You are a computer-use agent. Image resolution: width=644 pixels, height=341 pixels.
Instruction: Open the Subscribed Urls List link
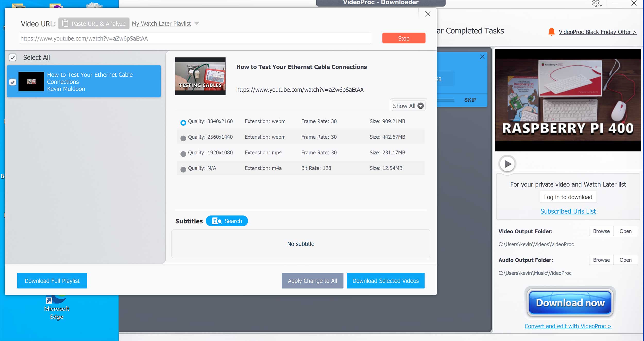568,211
